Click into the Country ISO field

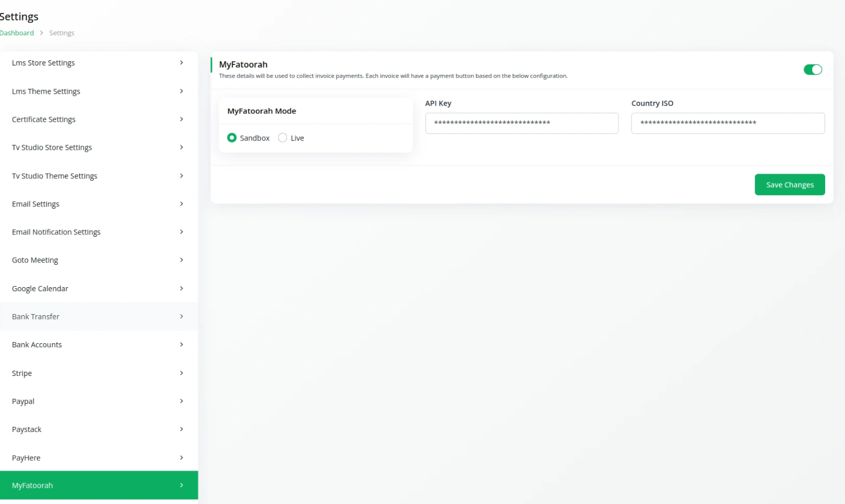click(x=728, y=123)
